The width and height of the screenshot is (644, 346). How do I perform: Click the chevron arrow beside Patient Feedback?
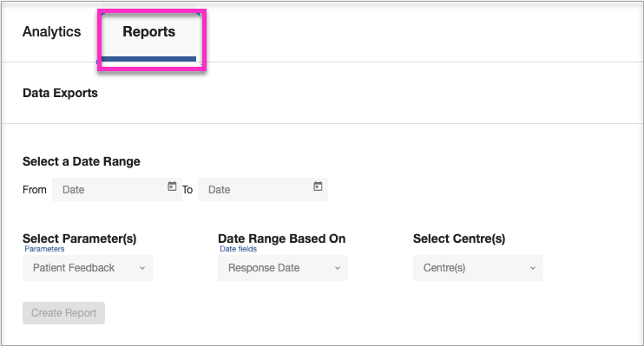pos(142,268)
